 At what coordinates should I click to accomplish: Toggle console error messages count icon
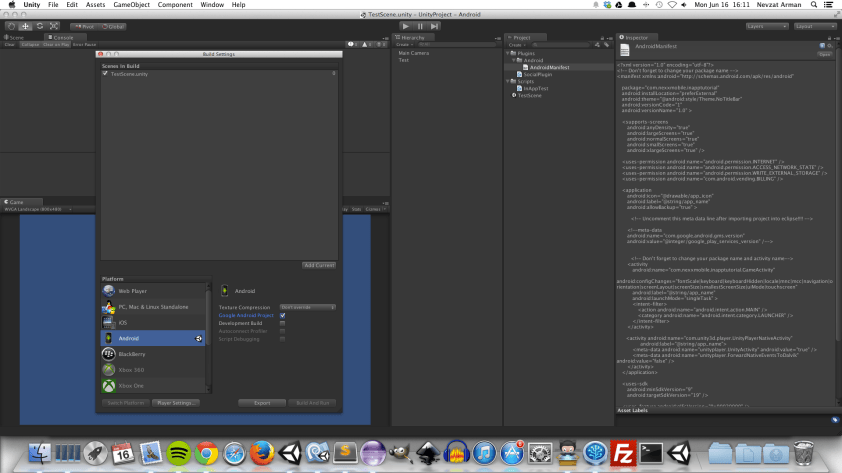click(381, 45)
